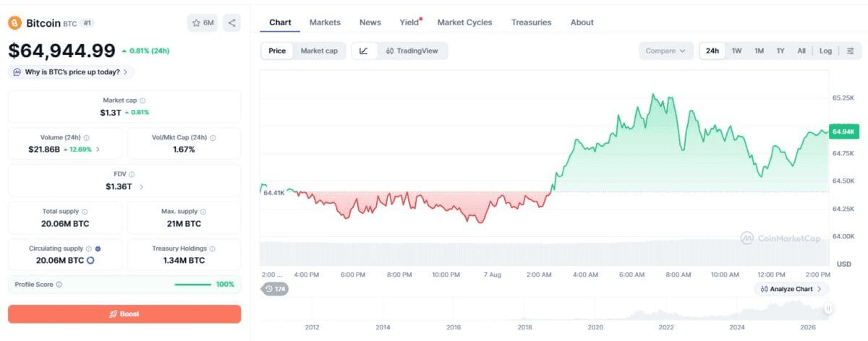Open the Compare dropdown
This screenshot has height=341, width=868.
[x=665, y=51]
